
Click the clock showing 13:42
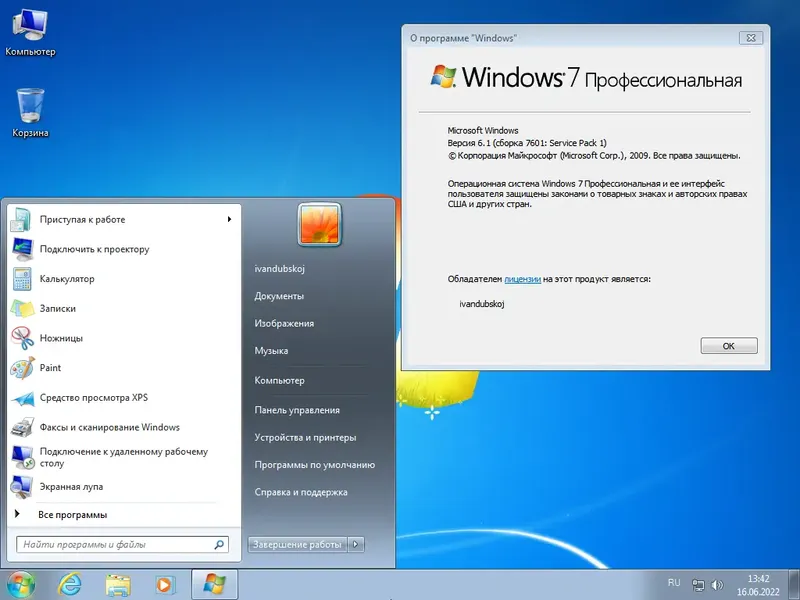click(758, 579)
